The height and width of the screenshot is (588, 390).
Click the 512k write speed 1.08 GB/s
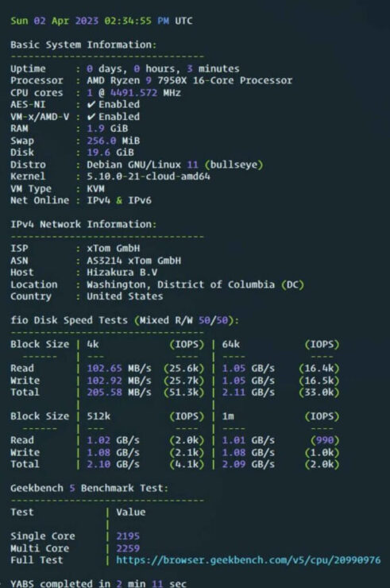tap(114, 452)
